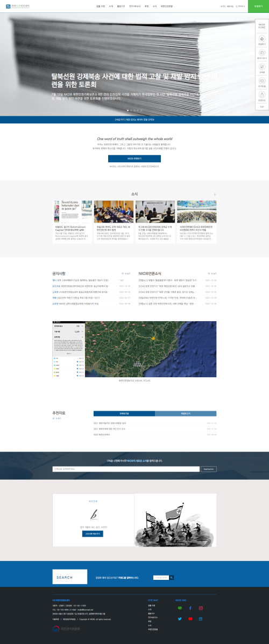Open the Facebook icon in footer
Screen dimensions: 269x644
[x=190, y=608]
